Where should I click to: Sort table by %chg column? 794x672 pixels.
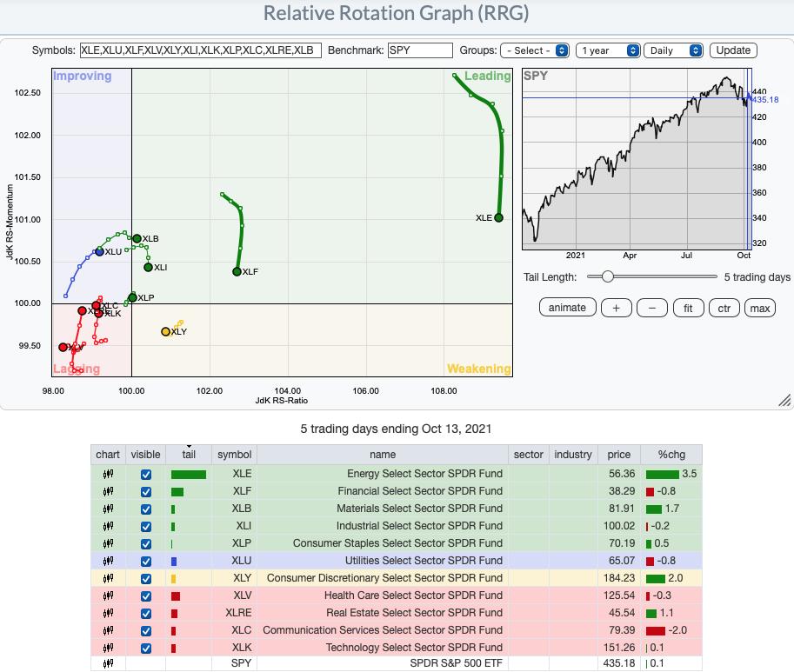pyautogui.click(x=671, y=455)
